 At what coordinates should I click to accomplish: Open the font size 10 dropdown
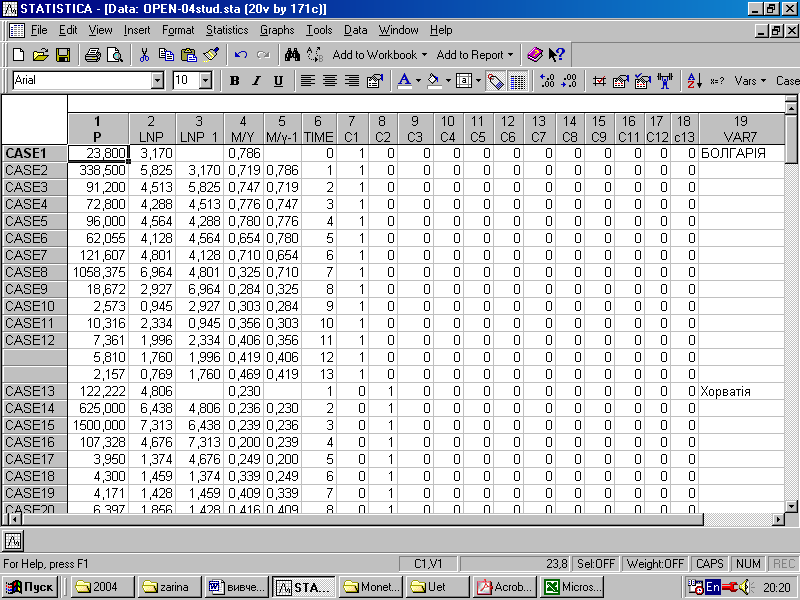(205, 81)
